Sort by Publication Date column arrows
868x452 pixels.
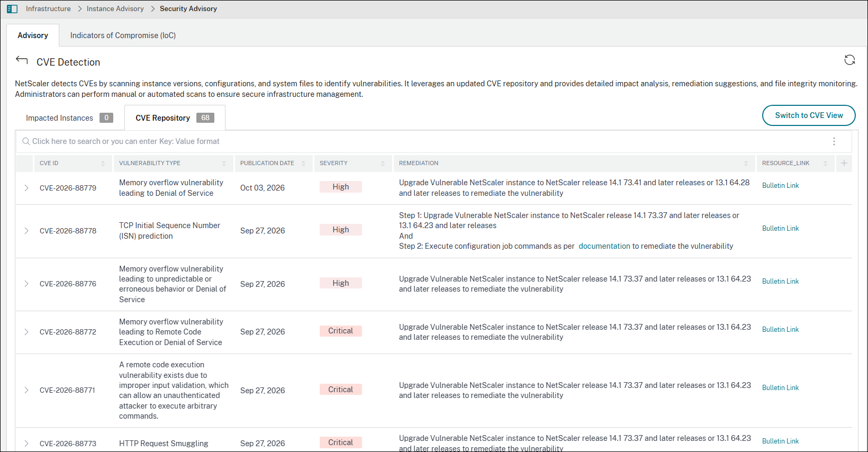(x=303, y=164)
